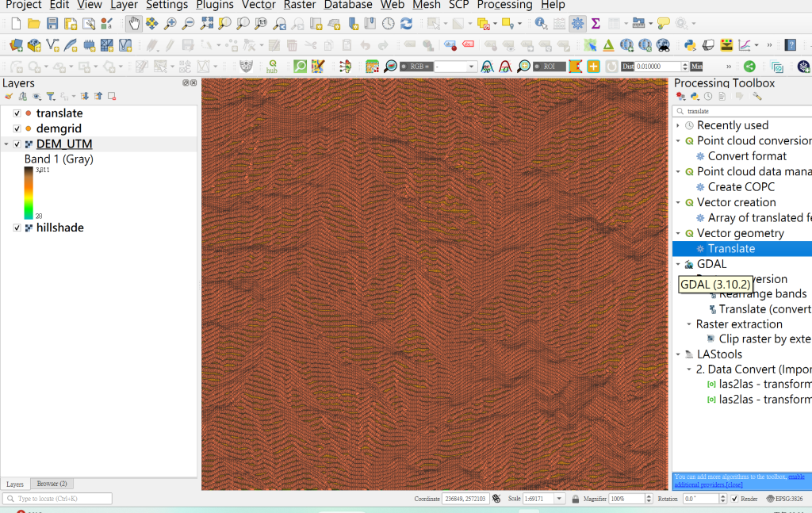Open toolbox options with the wrench icon

pyautogui.click(x=756, y=96)
